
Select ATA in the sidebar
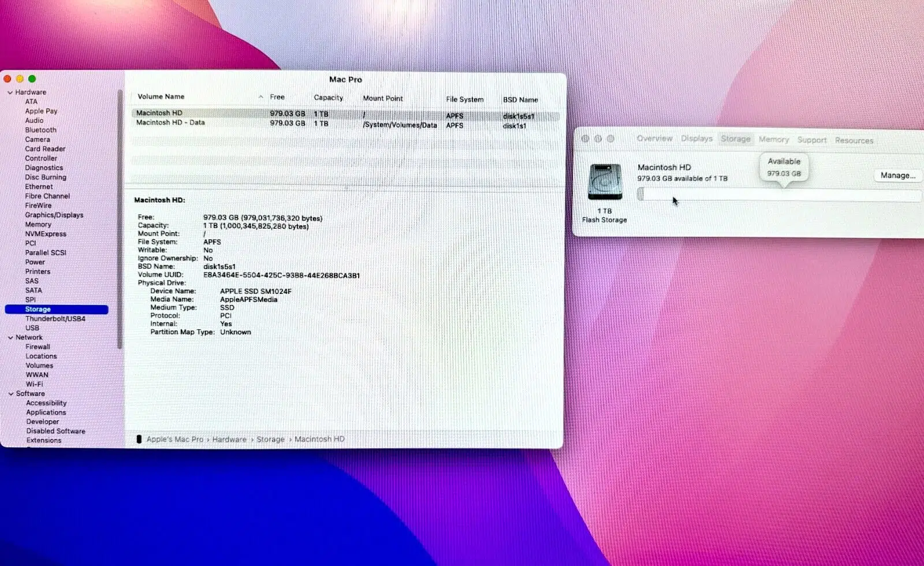click(x=31, y=102)
